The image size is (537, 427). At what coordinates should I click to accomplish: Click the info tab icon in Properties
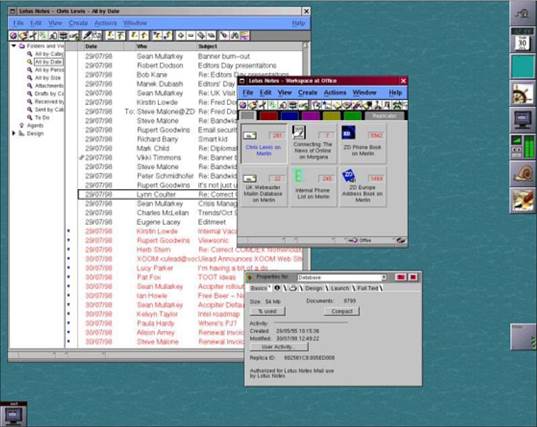[277, 288]
